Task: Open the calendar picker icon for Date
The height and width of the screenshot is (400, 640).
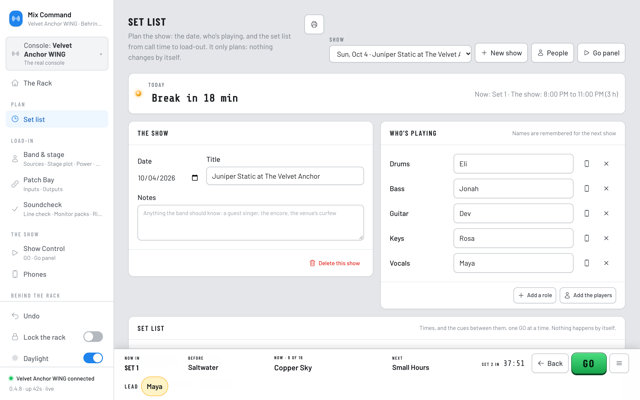Action: click(x=195, y=178)
